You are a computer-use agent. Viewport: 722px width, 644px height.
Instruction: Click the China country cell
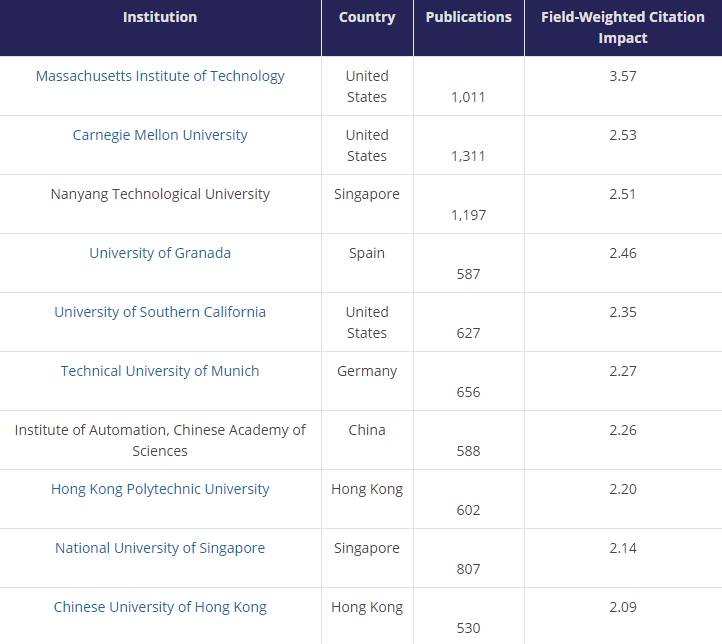click(367, 430)
